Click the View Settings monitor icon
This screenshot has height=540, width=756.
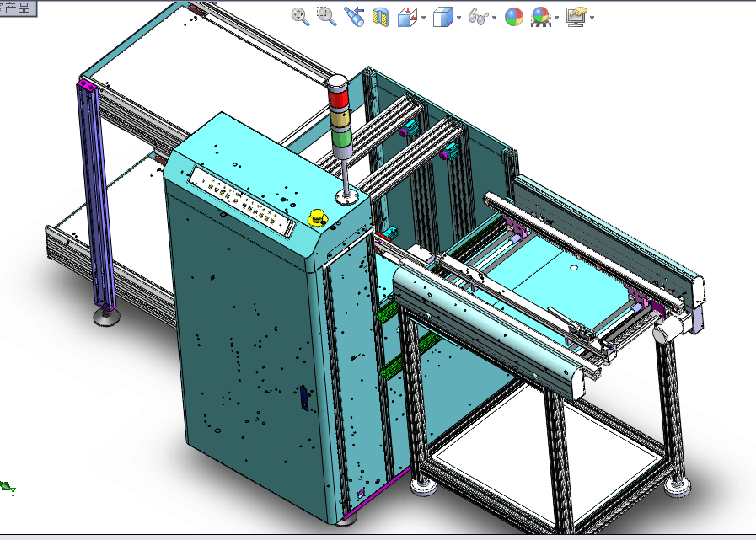click(x=576, y=16)
